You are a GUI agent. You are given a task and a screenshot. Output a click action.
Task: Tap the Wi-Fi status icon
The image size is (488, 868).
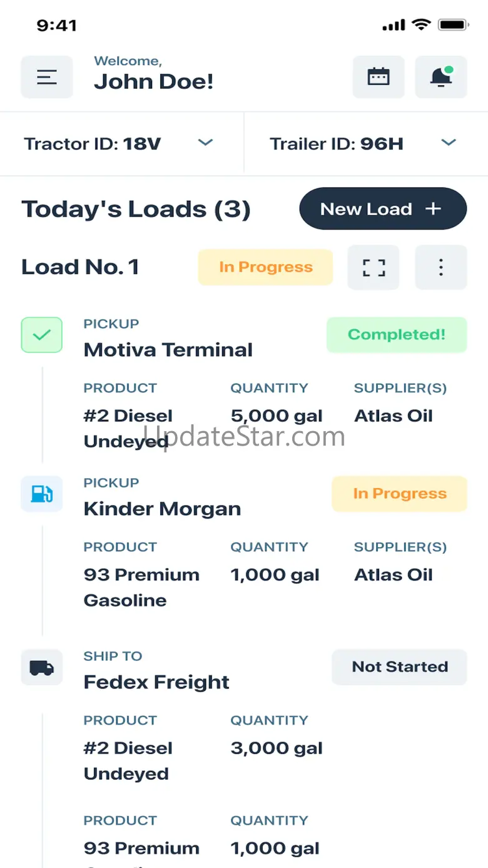(422, 25)
